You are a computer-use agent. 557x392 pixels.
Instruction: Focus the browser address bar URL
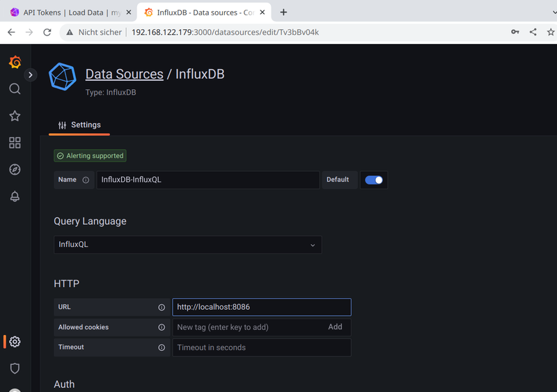[x=225, y=32]
